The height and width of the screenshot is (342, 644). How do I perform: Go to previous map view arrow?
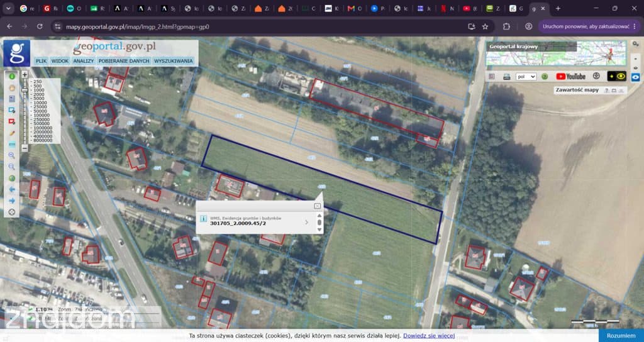click(x=12, y=189)
